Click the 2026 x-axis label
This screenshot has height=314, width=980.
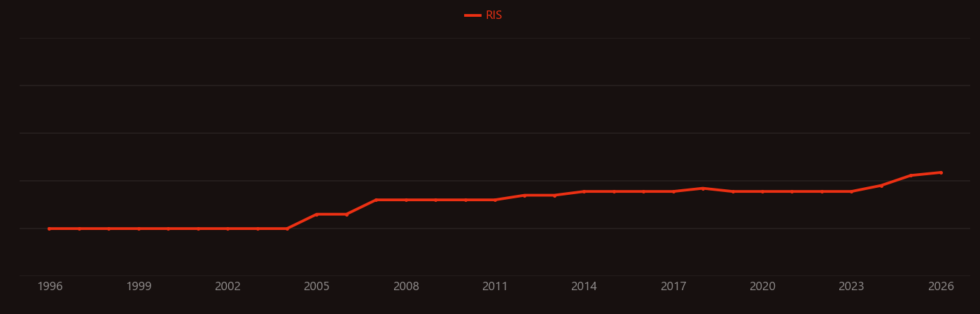click(941, 287)
